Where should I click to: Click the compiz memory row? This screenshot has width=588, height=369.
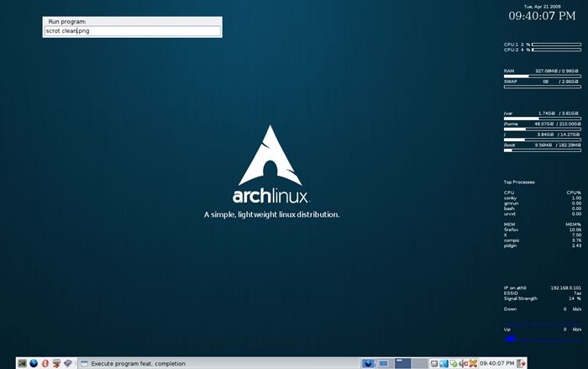[543, 240]
